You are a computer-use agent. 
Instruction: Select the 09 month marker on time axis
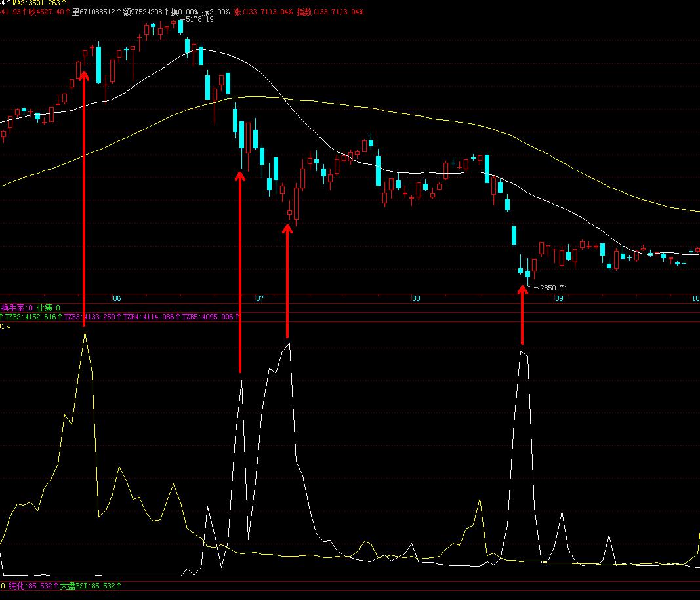[559, 298]
